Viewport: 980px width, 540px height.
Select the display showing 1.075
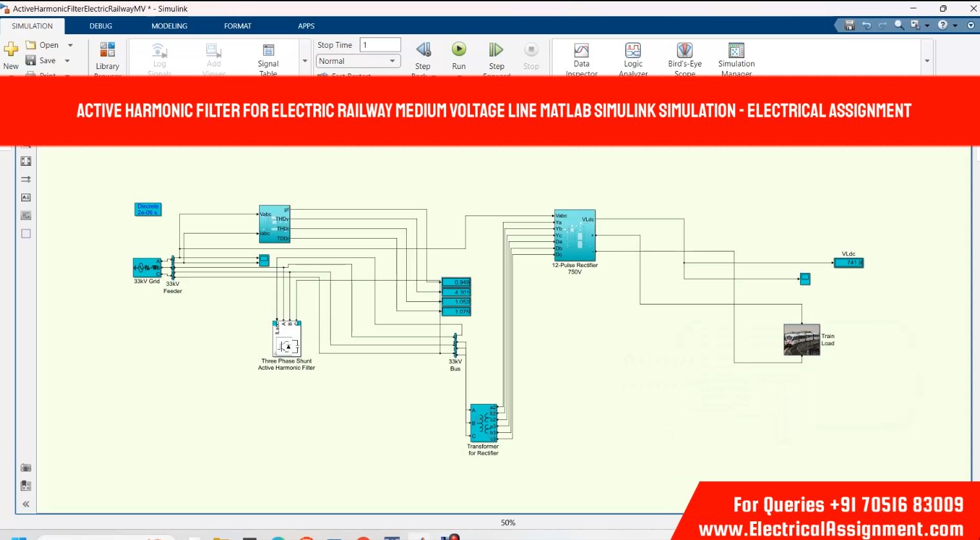coord(456,311)
